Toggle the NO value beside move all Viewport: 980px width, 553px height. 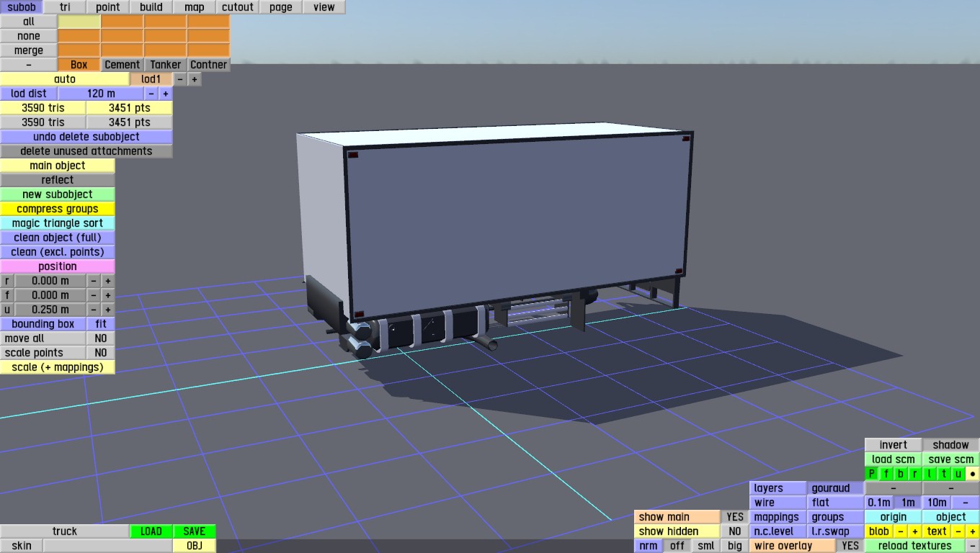[101, 338]
